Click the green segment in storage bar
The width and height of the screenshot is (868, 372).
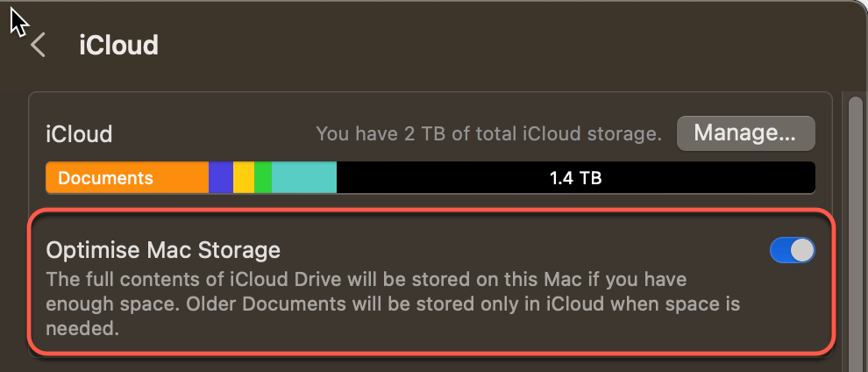(262, 178)
